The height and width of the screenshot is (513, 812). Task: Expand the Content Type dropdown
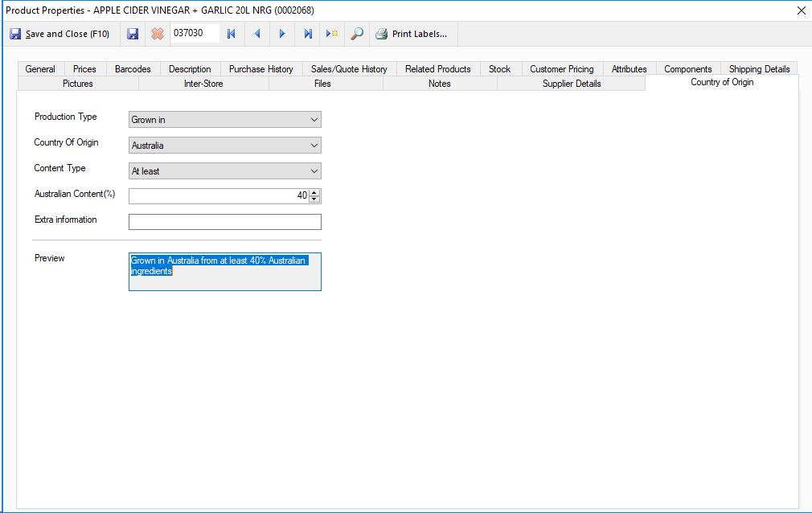click(314, 171)
